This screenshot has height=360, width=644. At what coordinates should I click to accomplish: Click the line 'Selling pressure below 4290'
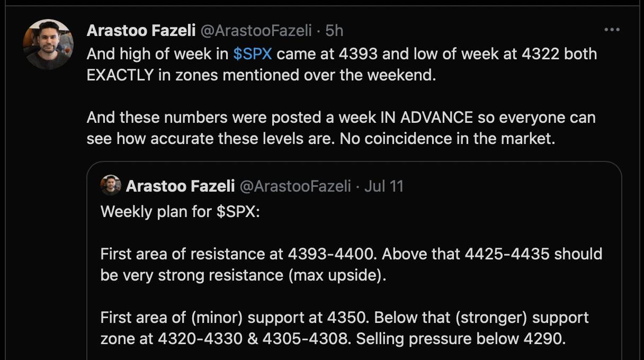tap(461, 338)
